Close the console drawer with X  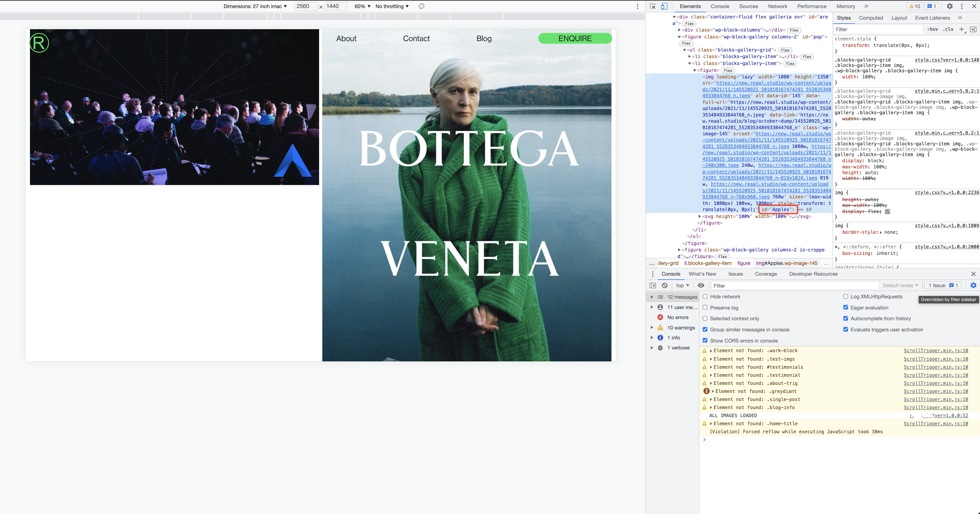tap(973, 274)
